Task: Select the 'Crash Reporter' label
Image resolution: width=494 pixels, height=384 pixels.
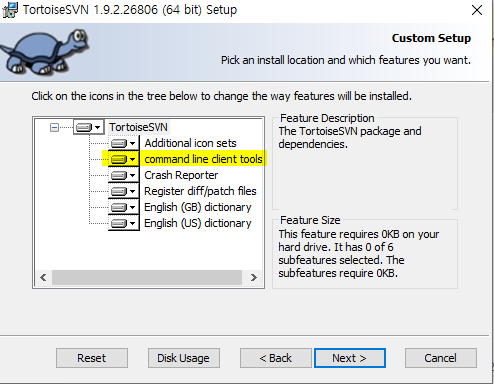Action: (181, 175)
